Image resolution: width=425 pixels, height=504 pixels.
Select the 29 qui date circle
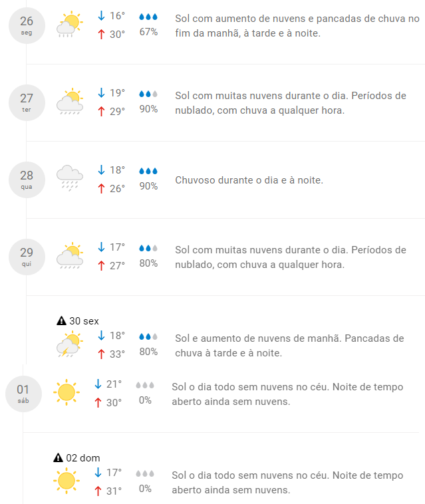26,257
